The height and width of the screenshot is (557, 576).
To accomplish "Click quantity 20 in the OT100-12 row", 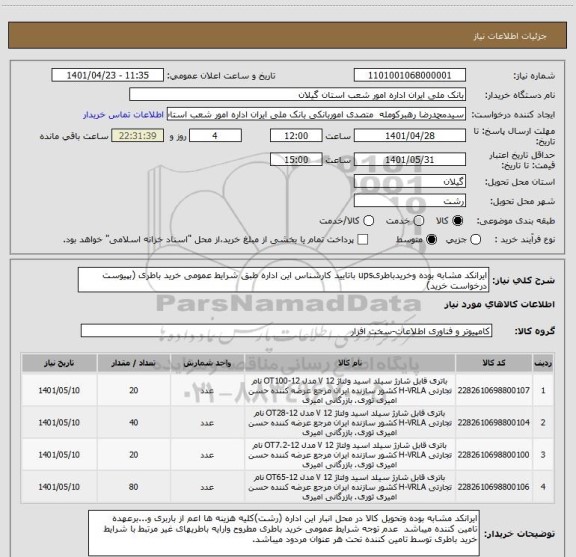I will pyautogui.click(x=134, y=390).
